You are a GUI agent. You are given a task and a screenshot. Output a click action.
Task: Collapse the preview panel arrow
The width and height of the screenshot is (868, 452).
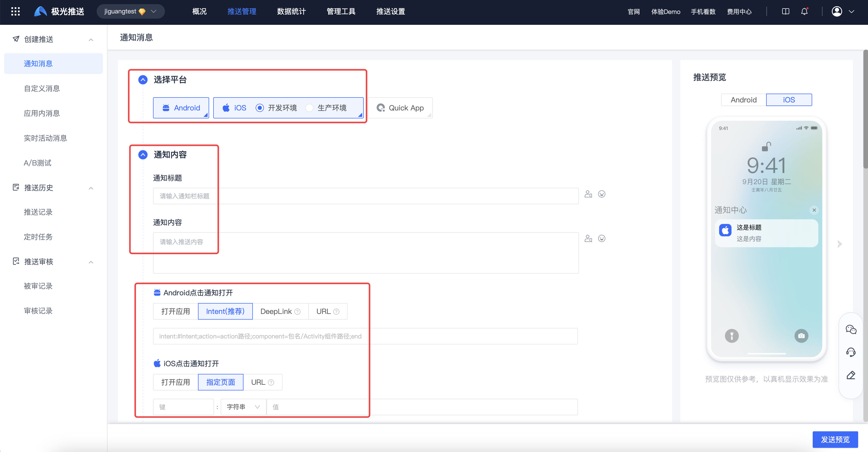tap(839, 244)
